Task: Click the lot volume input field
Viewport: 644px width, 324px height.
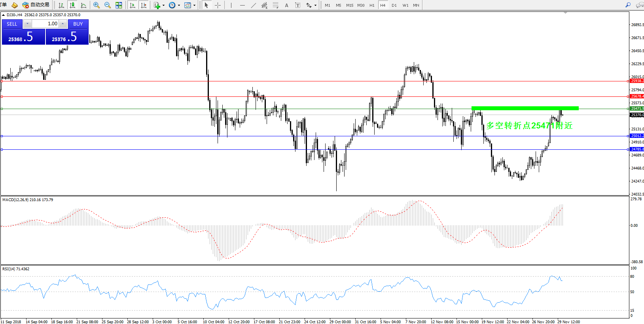Action: tap(45, 24)
